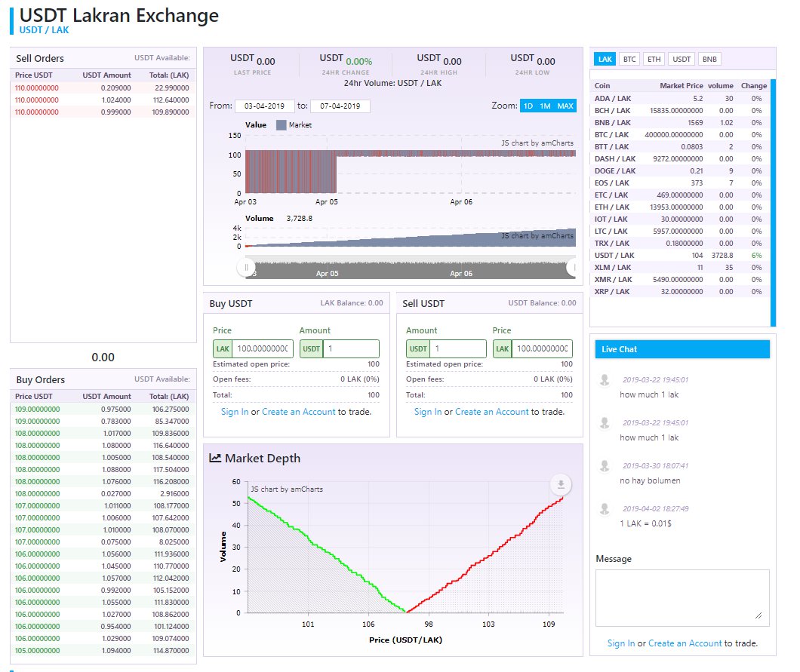
Task: Select the USDT market tab
Action: tap(681, 59)
